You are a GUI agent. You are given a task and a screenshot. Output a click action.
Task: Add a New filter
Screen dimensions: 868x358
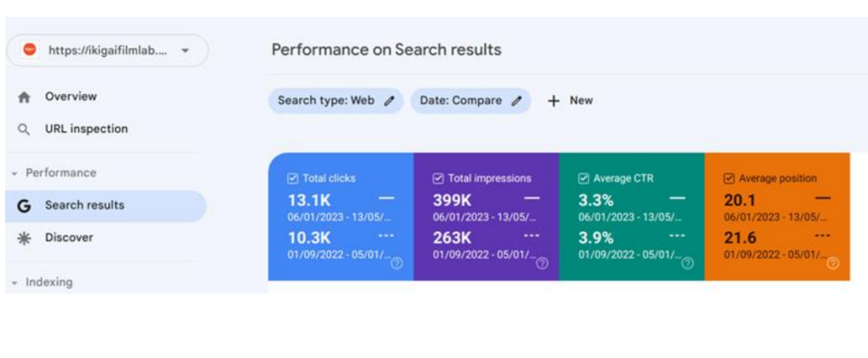click(570, 101)
